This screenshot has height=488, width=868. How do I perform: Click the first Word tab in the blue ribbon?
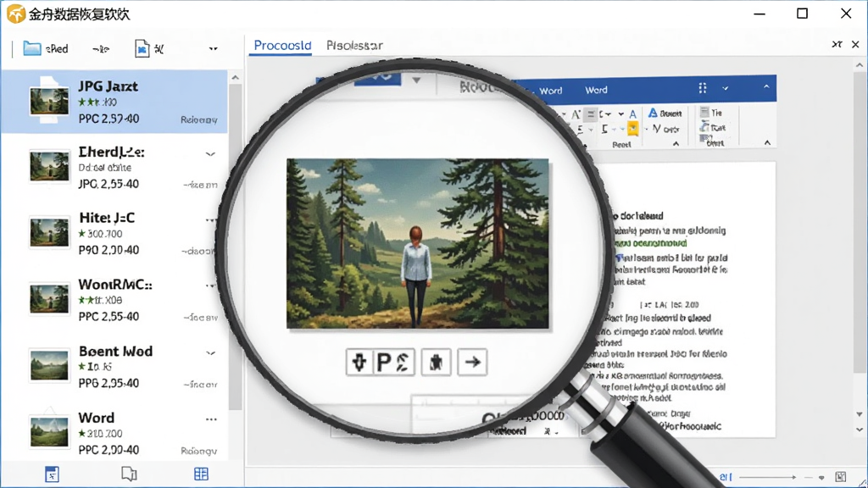pyautogui.click(x=551, y=90)
